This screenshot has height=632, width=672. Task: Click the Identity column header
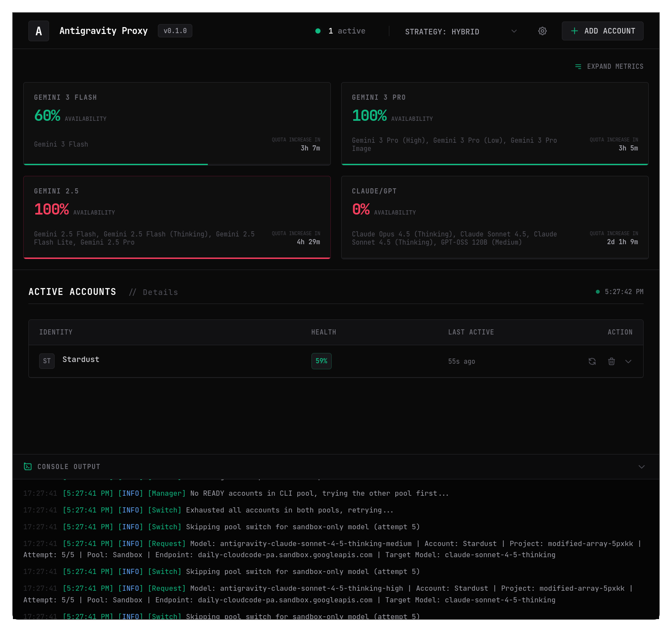click(56, 332)
